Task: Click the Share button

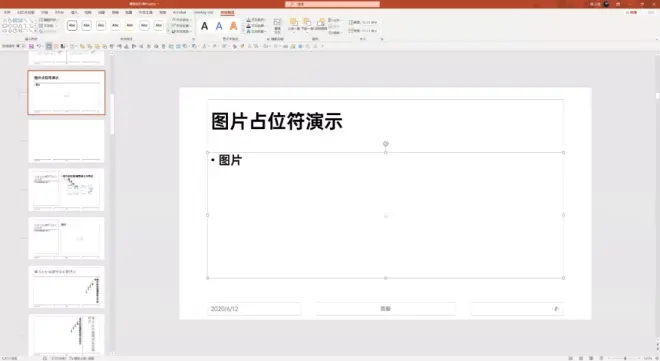Action: [631, 13]
